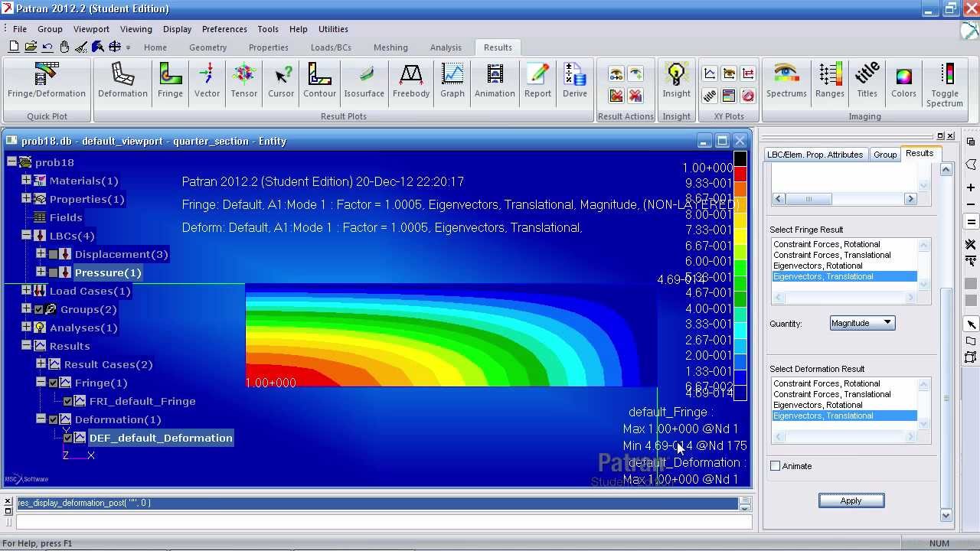
Task: Select the Freebody plot tool
Action: pos(411,81)
